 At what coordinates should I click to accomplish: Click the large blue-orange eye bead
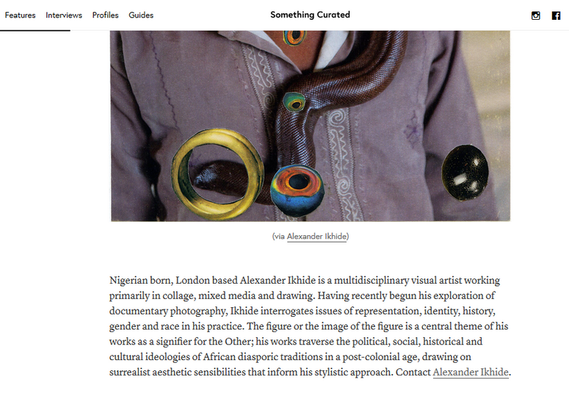[x=297, y=190]
